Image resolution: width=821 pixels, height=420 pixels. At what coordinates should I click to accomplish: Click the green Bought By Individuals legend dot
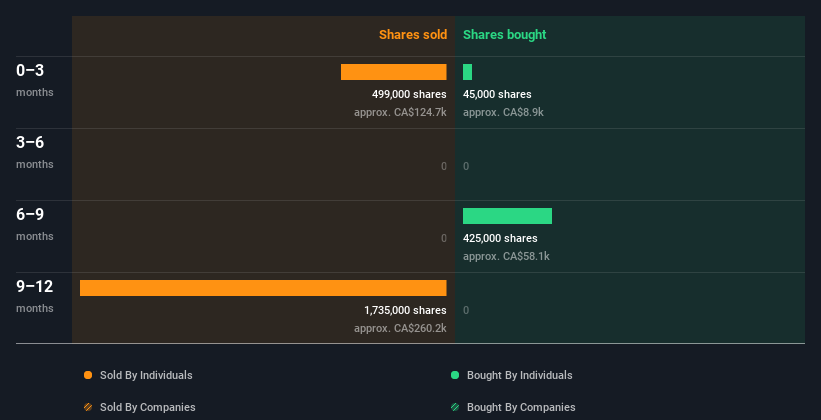455,375
